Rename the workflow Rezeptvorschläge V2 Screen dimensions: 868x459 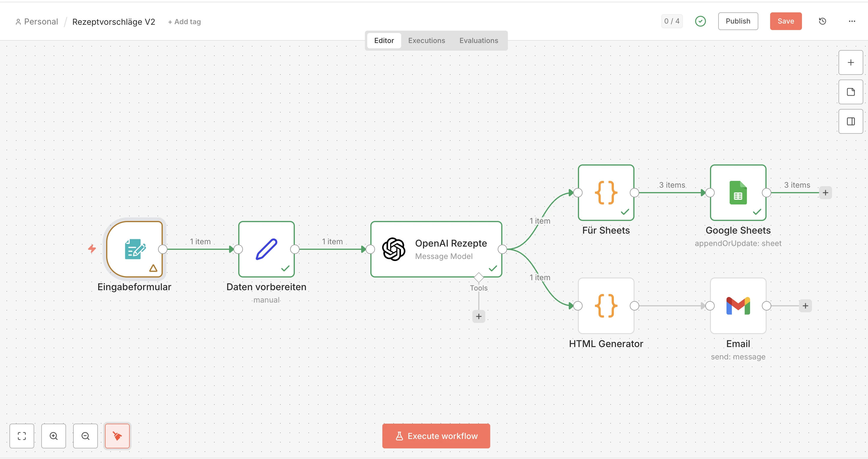(x=114, y=22)
